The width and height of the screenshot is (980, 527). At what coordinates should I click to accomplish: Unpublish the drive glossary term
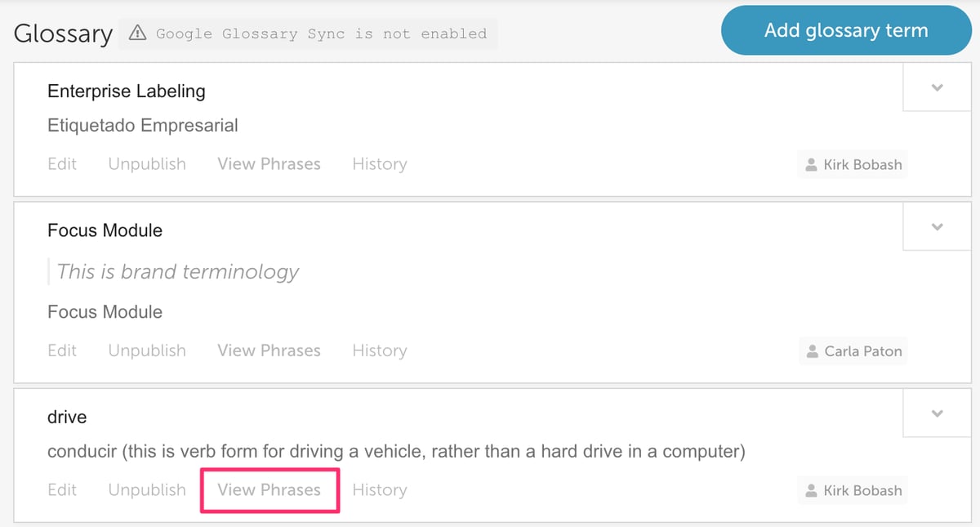click(147, 490)
